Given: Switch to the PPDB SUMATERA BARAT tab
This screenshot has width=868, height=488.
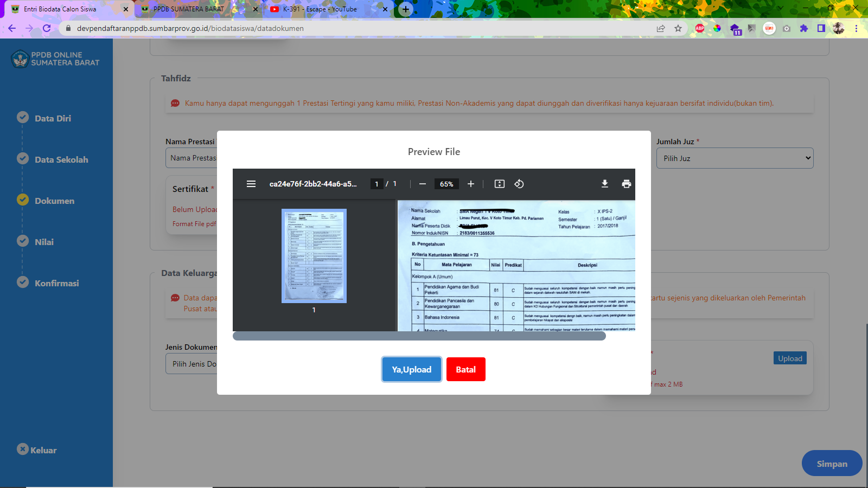Looking at the screenshot, I should [x=188, y=9].
